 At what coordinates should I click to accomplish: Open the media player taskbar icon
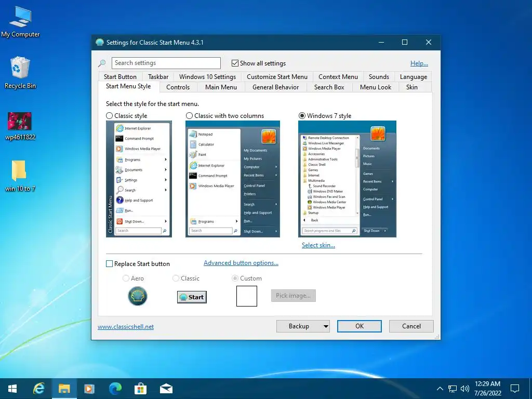[x=89, y=389]
